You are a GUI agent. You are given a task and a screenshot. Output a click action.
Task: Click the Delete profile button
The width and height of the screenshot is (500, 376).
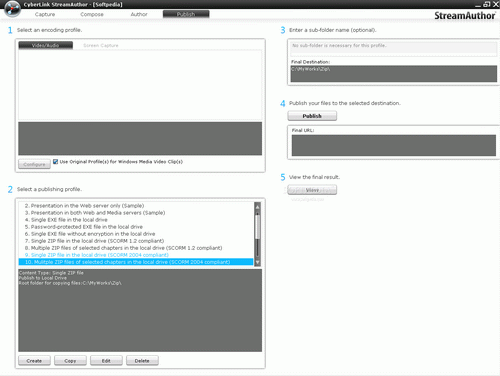(x=142, y=361)
